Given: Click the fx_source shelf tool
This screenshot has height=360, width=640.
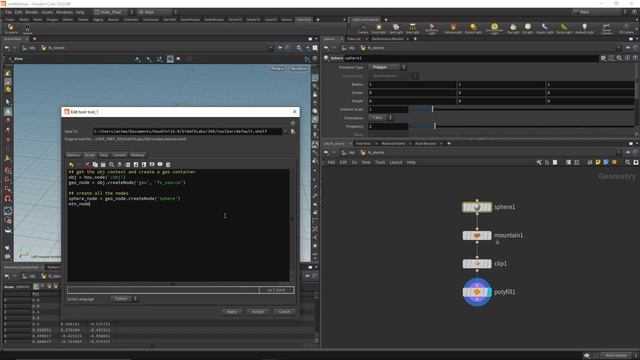Looking at the screenshot, I should click(11, 29).
